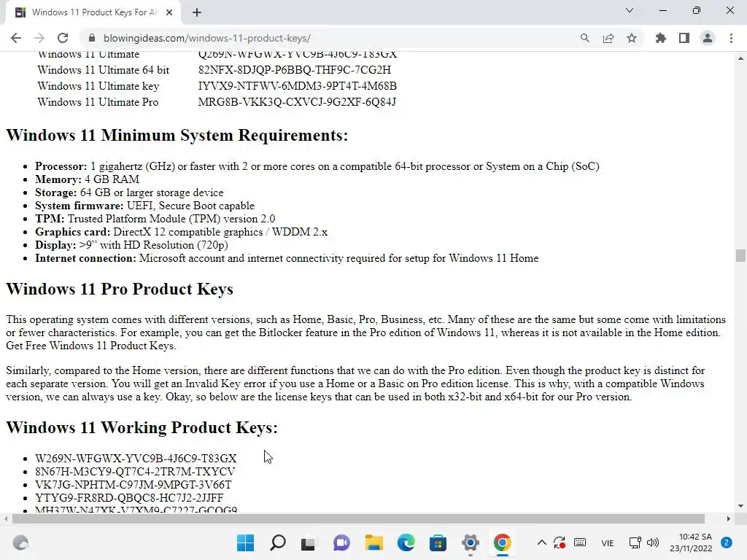
Task: Click Windows 11 Ultimate Pro label
Action: (98, 102)
